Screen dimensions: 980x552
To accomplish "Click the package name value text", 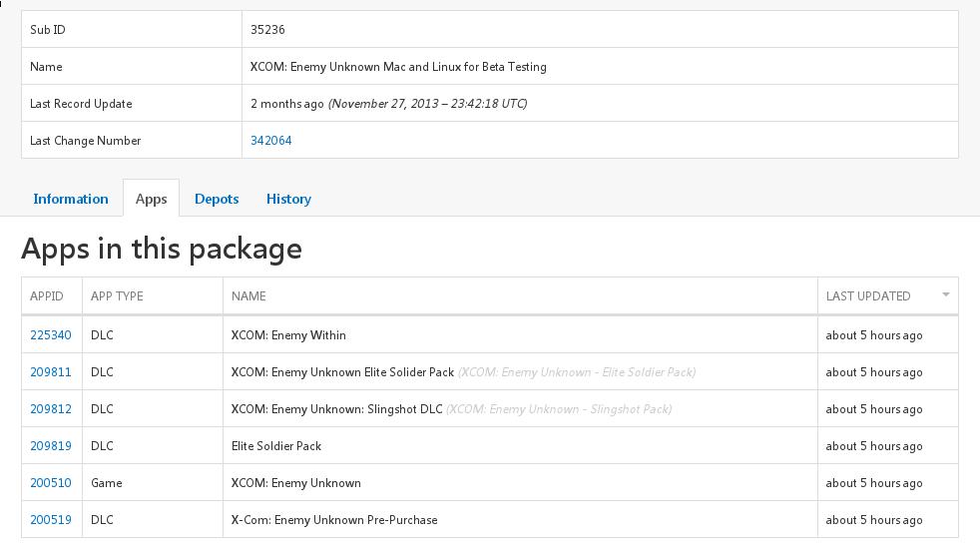I will tap(398, 67).
